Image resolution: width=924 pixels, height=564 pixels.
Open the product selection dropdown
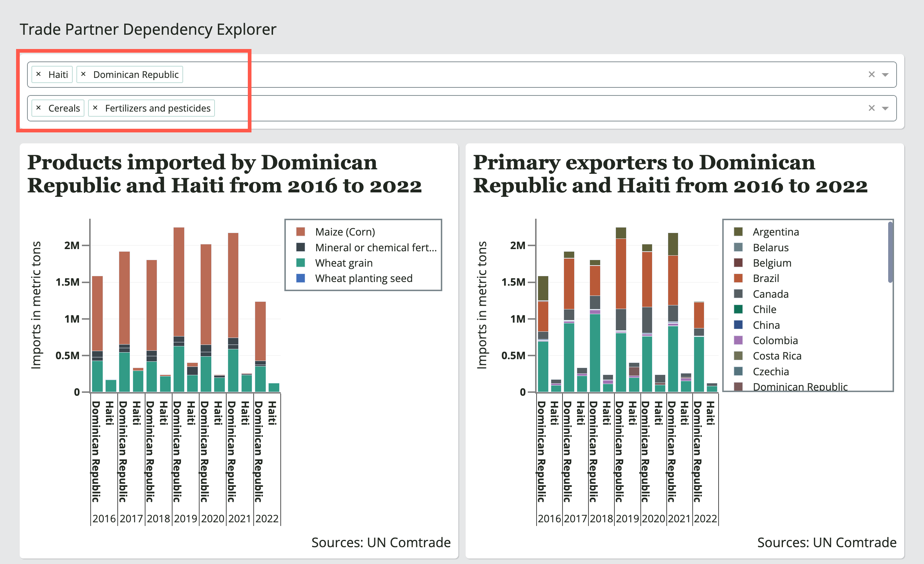(x=885, y=108)
